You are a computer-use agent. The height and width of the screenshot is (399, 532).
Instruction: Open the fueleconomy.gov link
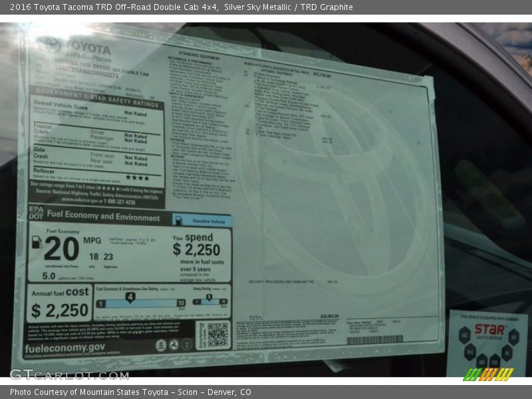tap(65, 348)
